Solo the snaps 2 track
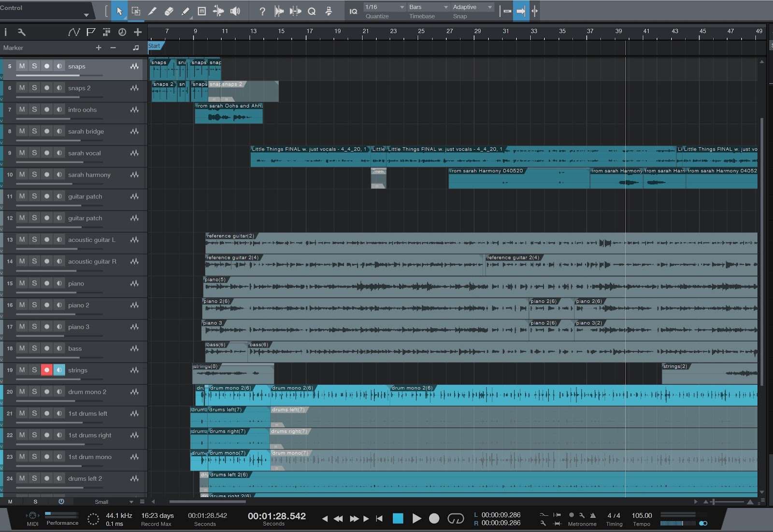This screenshot has height=532, width=773. (x=34, y=88)
